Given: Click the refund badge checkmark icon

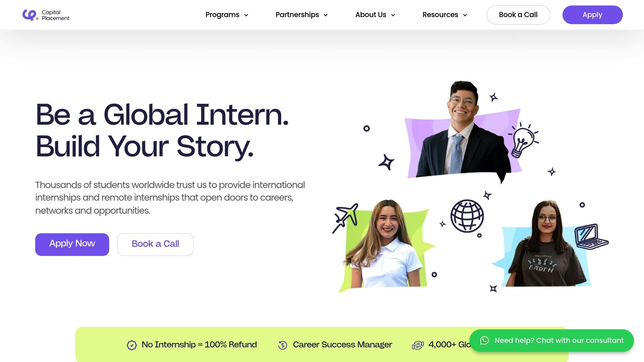Looking at the screenshot, I should 132,345.
